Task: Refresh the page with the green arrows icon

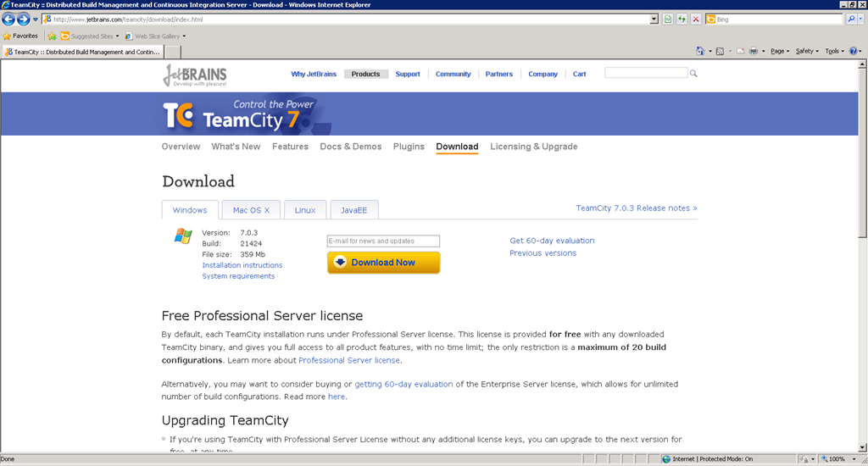Action: pyautogui.click(x=682, y=19)
